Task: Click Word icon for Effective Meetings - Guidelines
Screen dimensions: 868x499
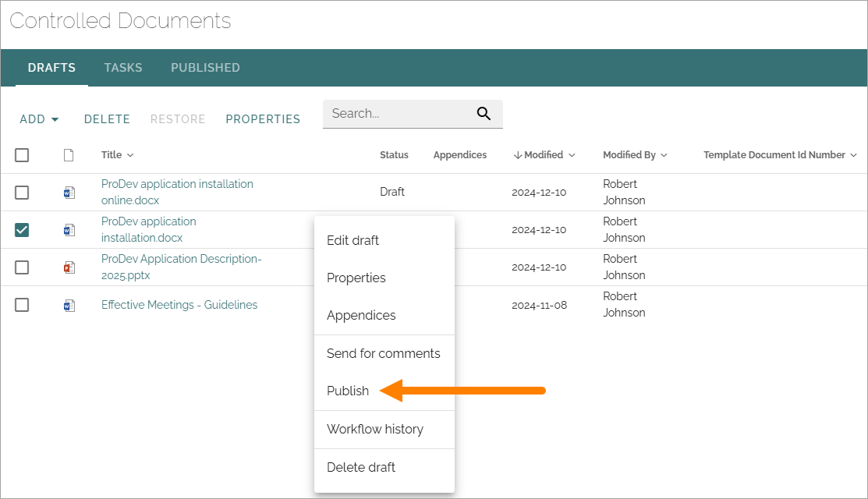Action: click(x=69, y=306)
